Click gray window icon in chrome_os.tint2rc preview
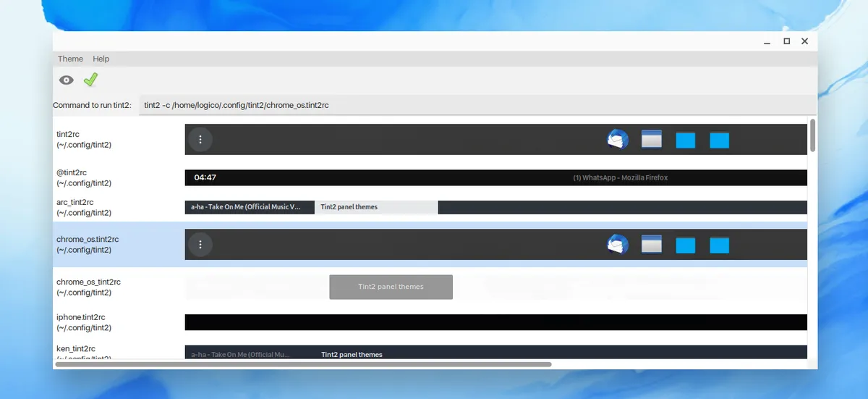 click(652, 245)
